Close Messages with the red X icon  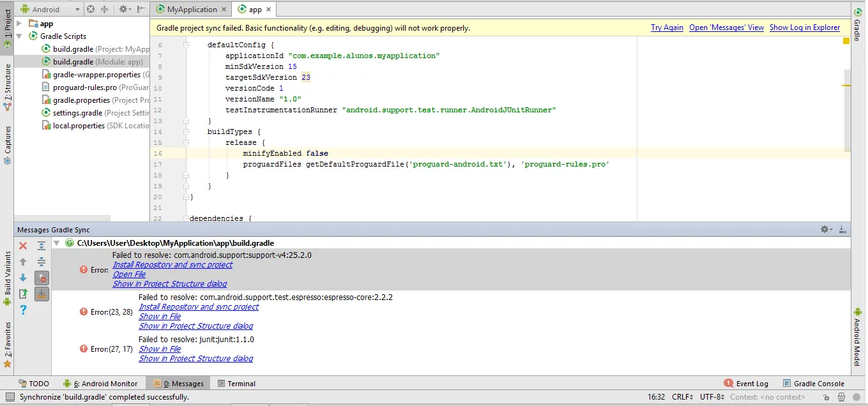(x=23, y=246)
